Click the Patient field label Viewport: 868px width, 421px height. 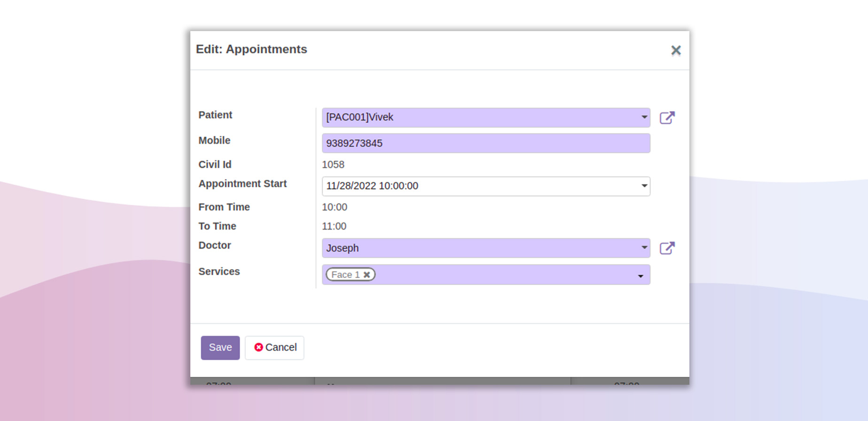tap(215, 115)
